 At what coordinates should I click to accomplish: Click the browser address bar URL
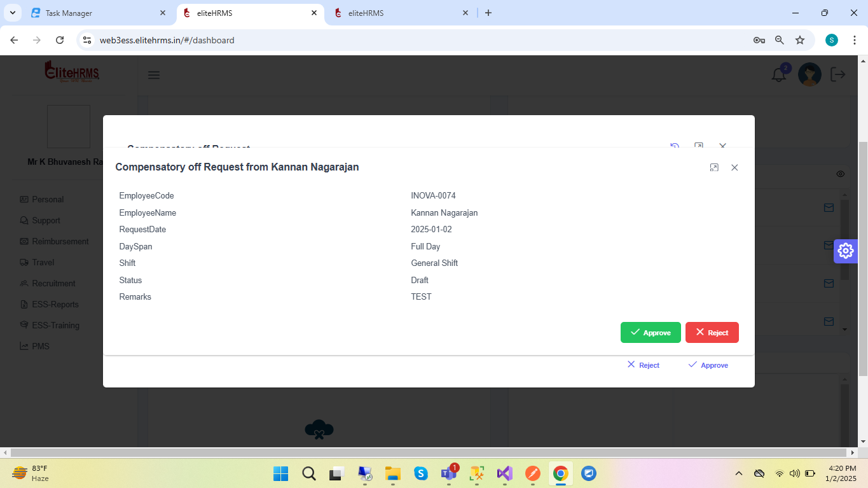[x=167, y=40]
